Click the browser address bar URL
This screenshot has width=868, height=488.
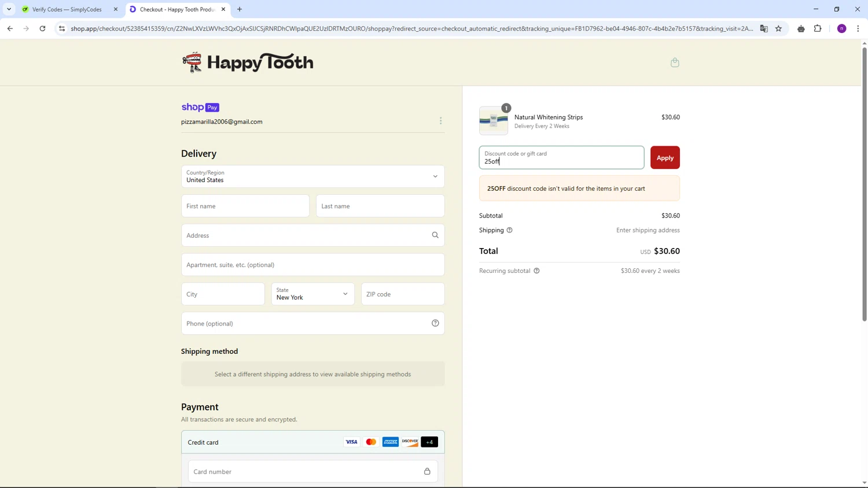(x=412, y=28)
